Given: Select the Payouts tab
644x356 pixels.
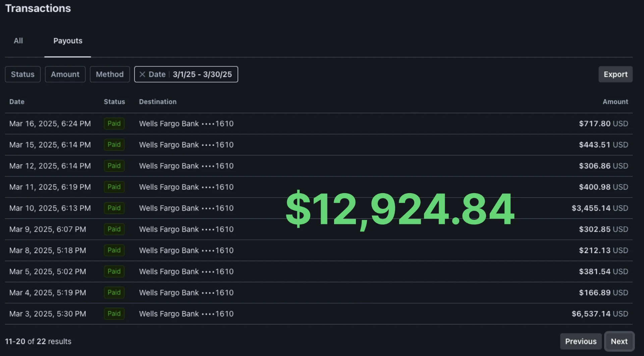Looking at the screenshot, I should point(68,41).
